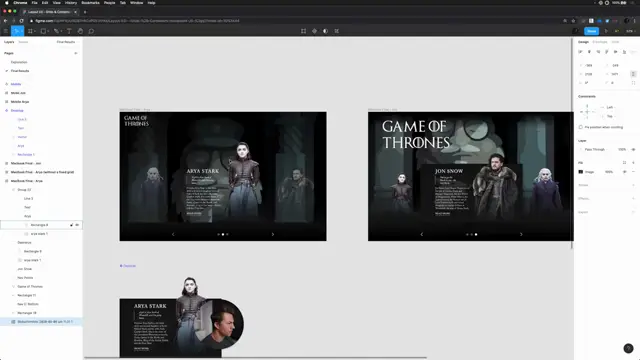Open the Window menu in macOS menu bar
The width and height of the screenshot is (640, 360).
136,3
